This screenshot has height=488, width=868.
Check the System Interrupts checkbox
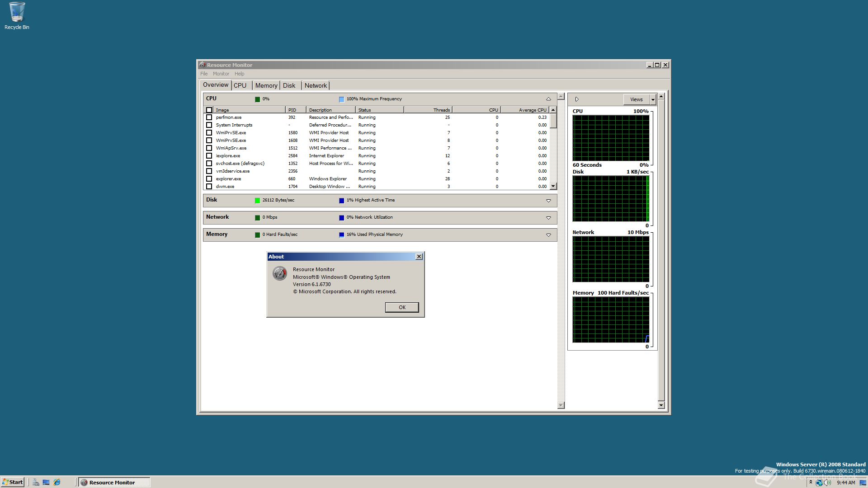209,125
